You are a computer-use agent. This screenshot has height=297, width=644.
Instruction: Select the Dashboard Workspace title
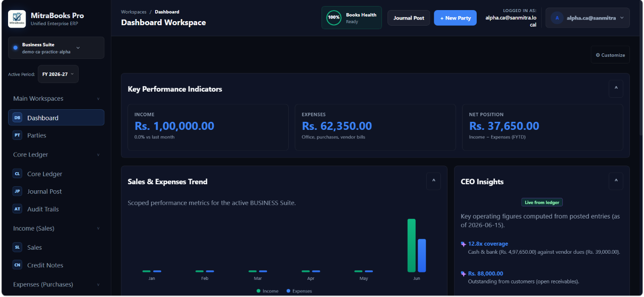click(x=163, y=22)
